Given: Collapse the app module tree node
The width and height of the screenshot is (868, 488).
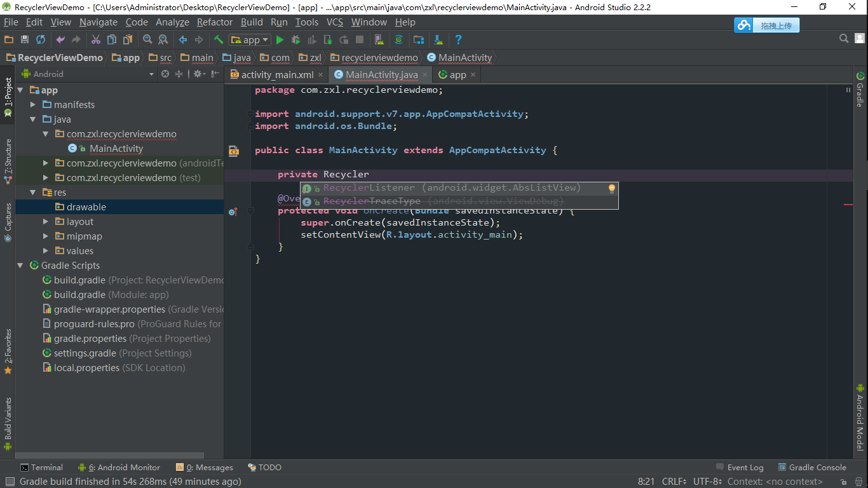Looking at the screenshot, I should [20, 90].
